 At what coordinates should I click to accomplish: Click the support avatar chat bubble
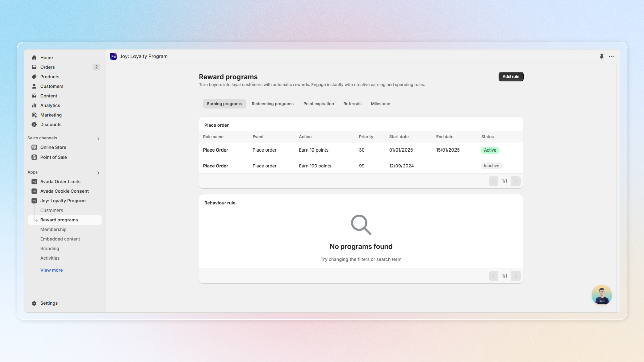(601, 295)
